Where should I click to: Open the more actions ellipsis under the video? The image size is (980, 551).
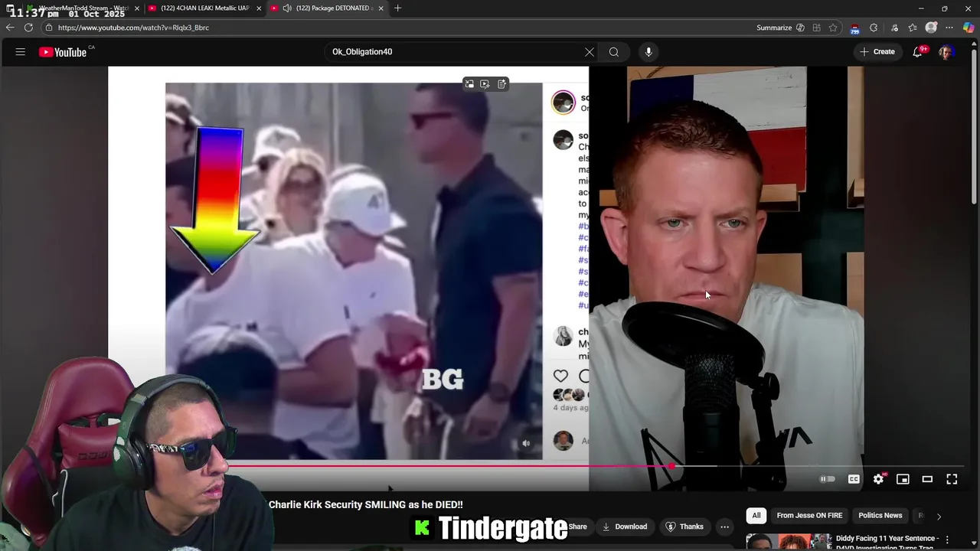[x=724, y=527]
